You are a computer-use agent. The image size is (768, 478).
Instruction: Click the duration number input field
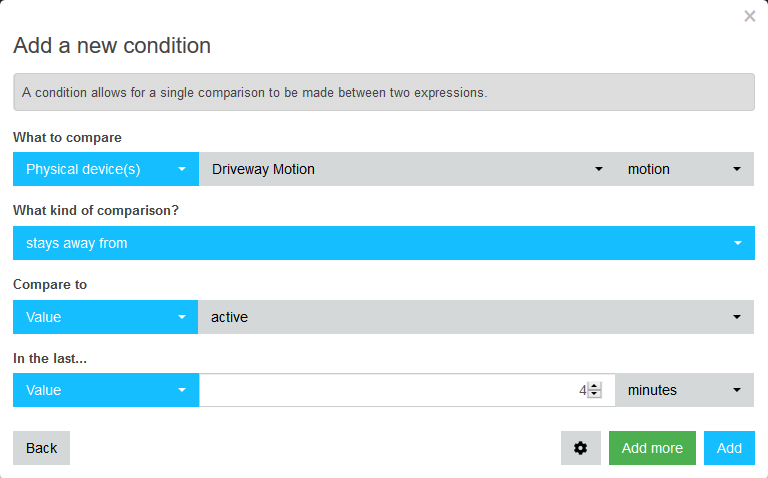[393, 390]
